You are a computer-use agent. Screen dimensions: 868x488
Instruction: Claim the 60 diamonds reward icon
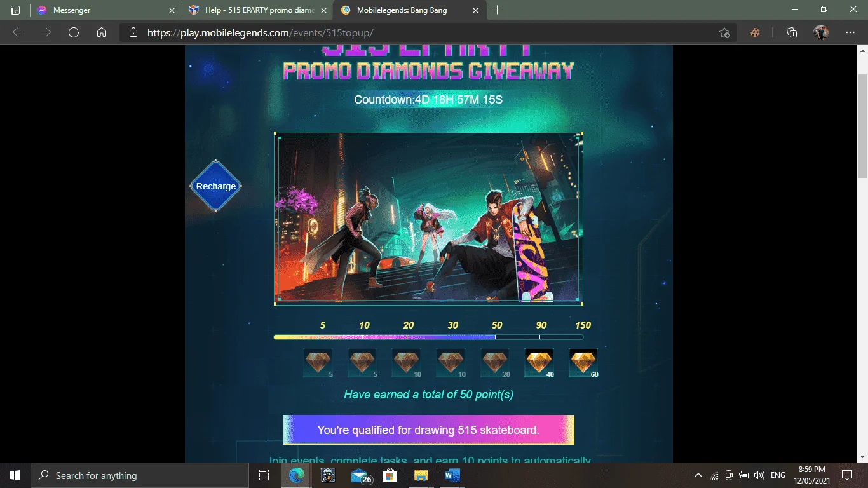583,363
